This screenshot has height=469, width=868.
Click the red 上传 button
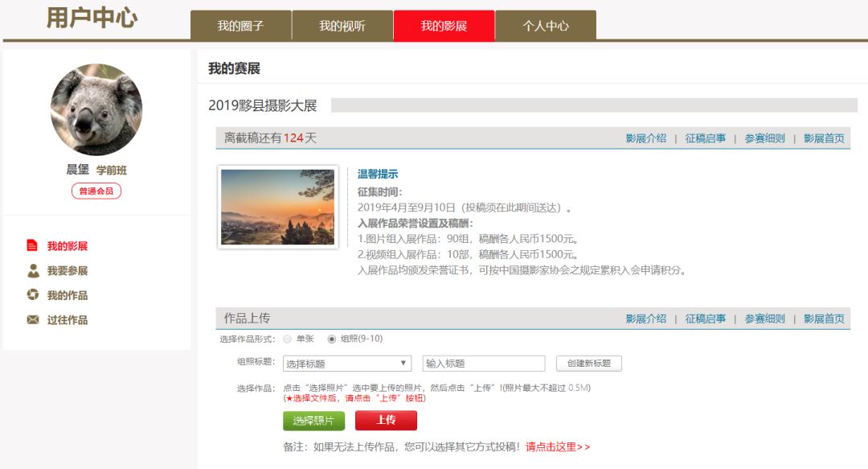coord(386,420)
